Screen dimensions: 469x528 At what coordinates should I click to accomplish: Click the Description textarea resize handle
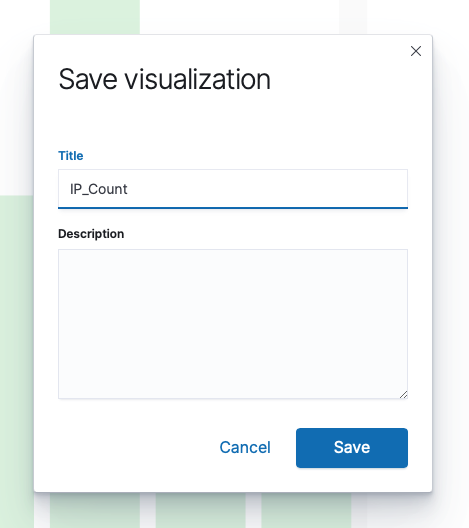[x=403, y=395]
